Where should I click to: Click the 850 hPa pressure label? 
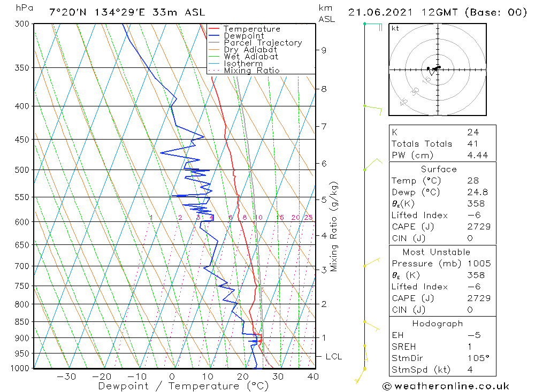coord(22,322)
